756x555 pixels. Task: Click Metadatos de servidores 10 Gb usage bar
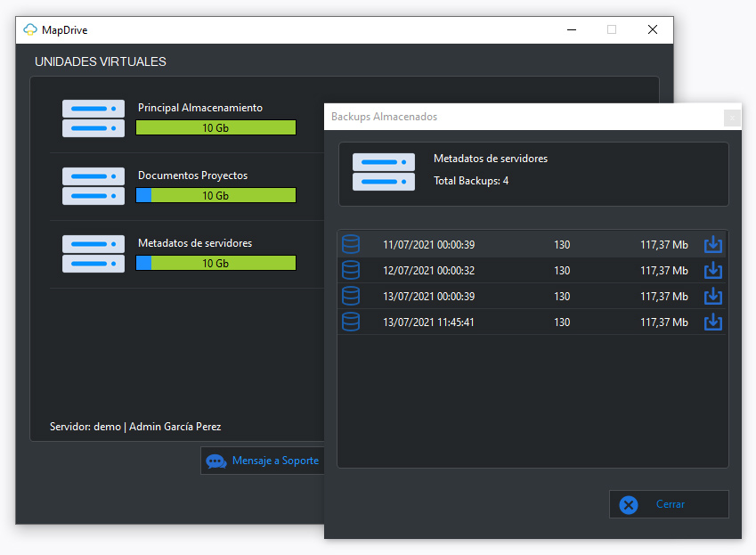pos(215,264)
